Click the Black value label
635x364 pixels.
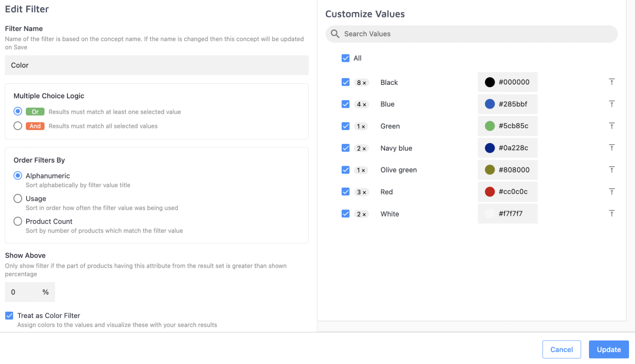(389, 82)
